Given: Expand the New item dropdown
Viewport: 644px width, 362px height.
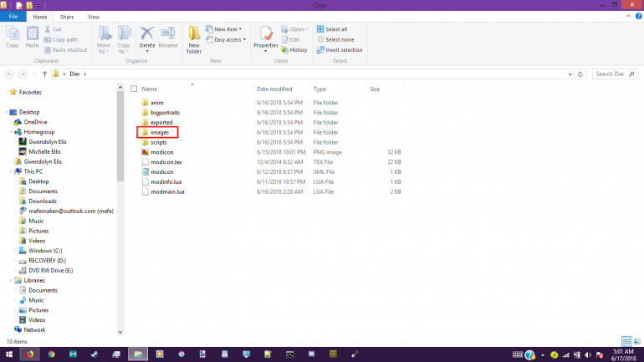Looking at the screenshot, I should (226, 29).
